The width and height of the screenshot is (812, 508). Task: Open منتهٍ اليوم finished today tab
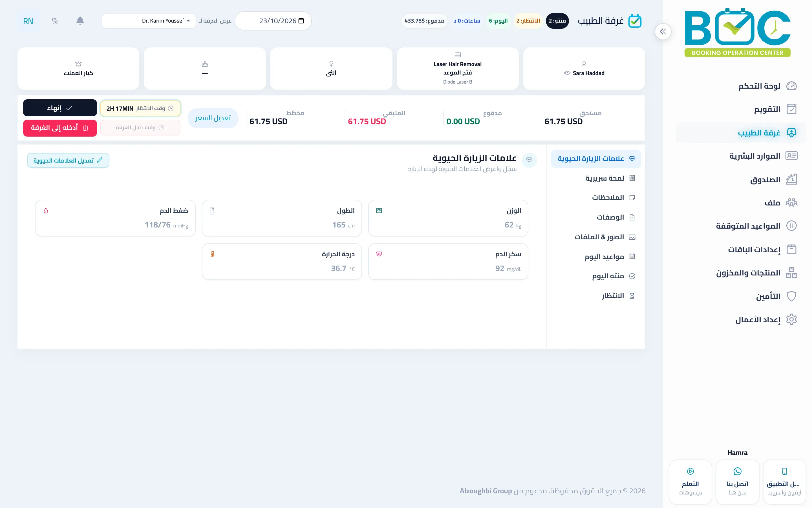(596, 276)
